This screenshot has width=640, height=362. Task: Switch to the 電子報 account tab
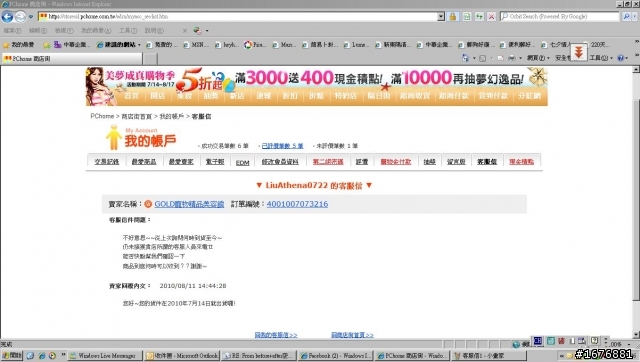point(215,162)
